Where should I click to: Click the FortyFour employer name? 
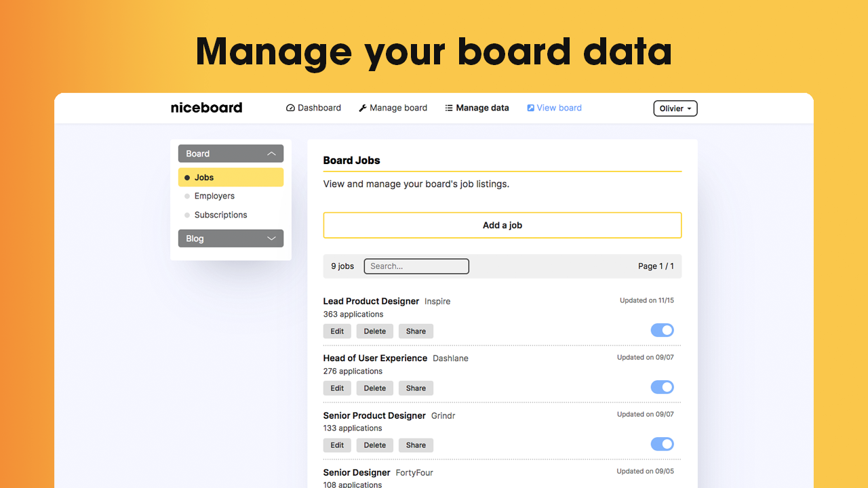pyautogui.click(x=414, y=473)
